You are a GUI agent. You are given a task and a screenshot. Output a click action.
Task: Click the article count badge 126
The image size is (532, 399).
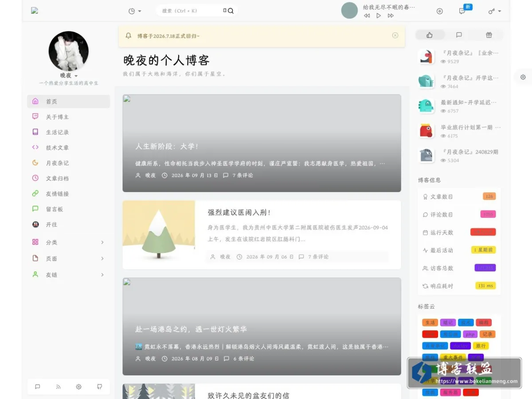(489, 196)
